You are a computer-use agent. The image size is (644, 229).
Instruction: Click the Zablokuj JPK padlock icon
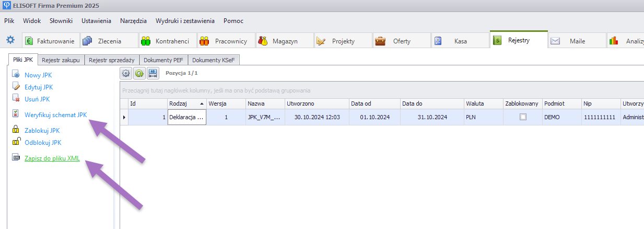pos(16,131)
